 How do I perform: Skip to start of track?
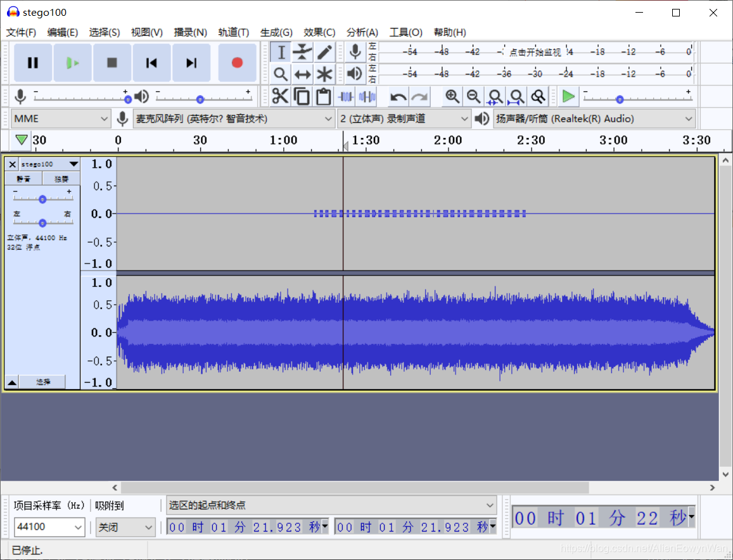pos(151,63)
